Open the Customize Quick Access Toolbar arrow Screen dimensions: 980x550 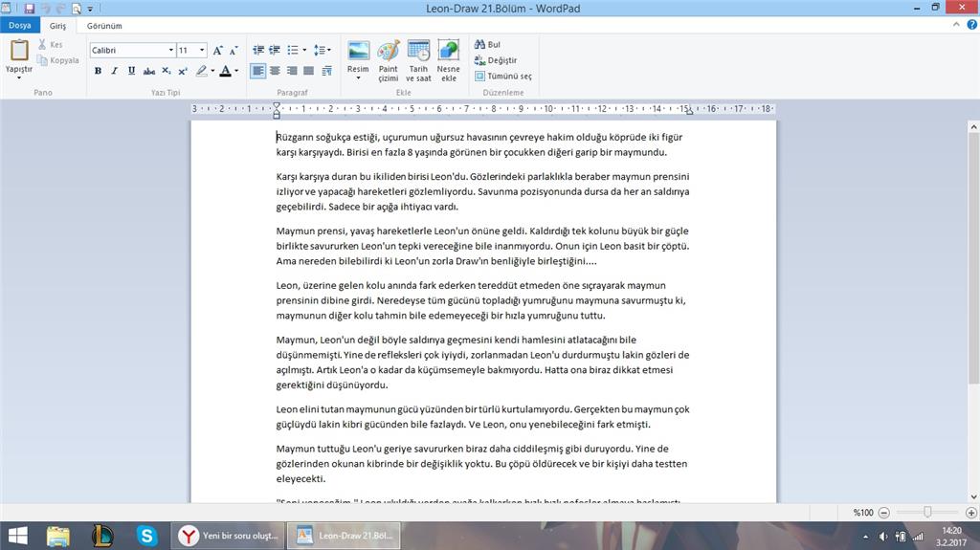(90, 9)
